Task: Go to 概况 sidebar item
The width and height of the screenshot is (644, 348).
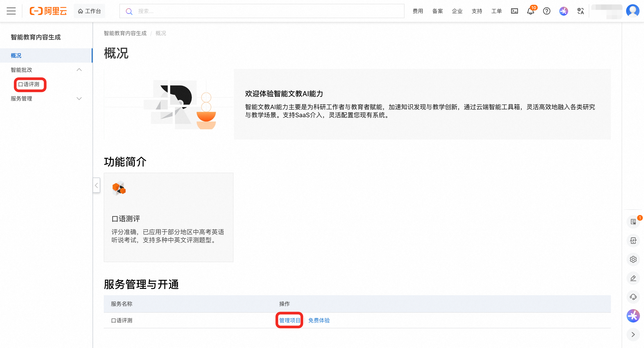Action: coord(16,55)
